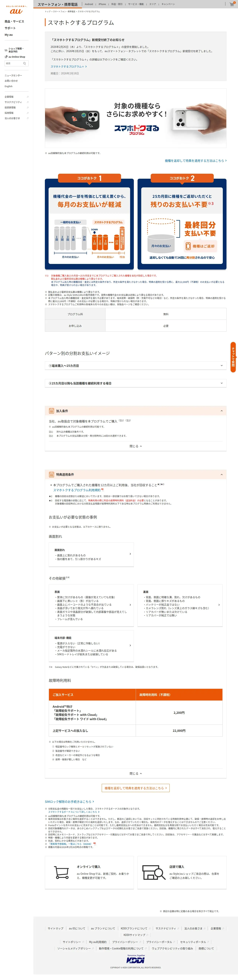This screenshot has height=980, width=238.
Task: Click the calendar icon in the 加入条件 header
Action: (x=51, y=411)
